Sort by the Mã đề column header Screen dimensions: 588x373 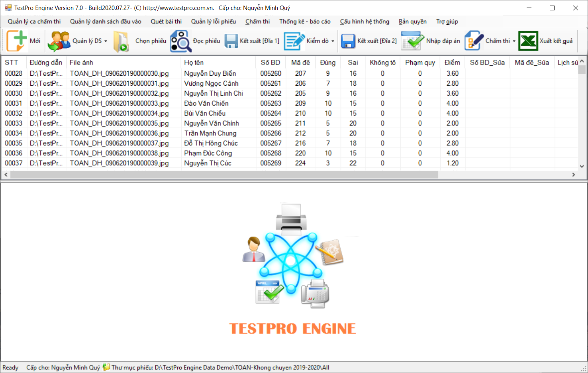pyautogui.click(x=300, y=63)
